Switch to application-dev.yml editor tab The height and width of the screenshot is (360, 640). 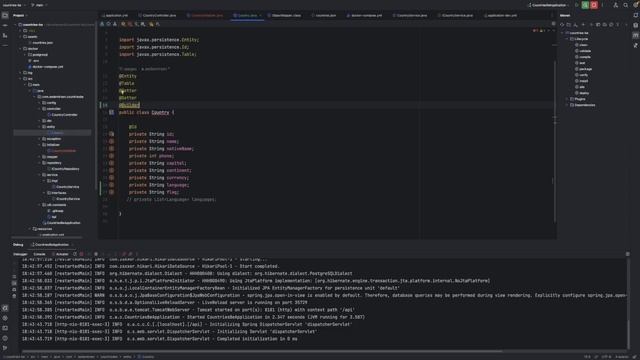(500, 16)
